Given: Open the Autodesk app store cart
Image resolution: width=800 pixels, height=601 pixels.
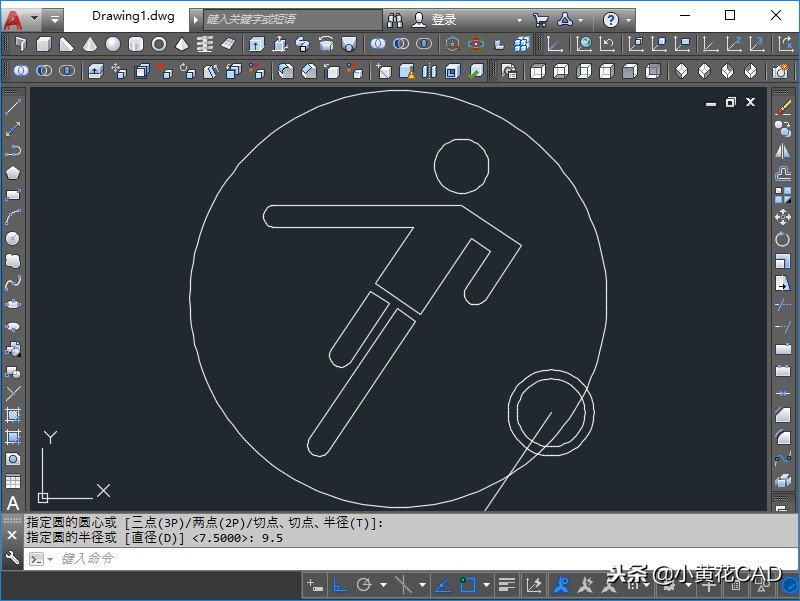Looking at the screenshot, I should (x=540, y=20).
